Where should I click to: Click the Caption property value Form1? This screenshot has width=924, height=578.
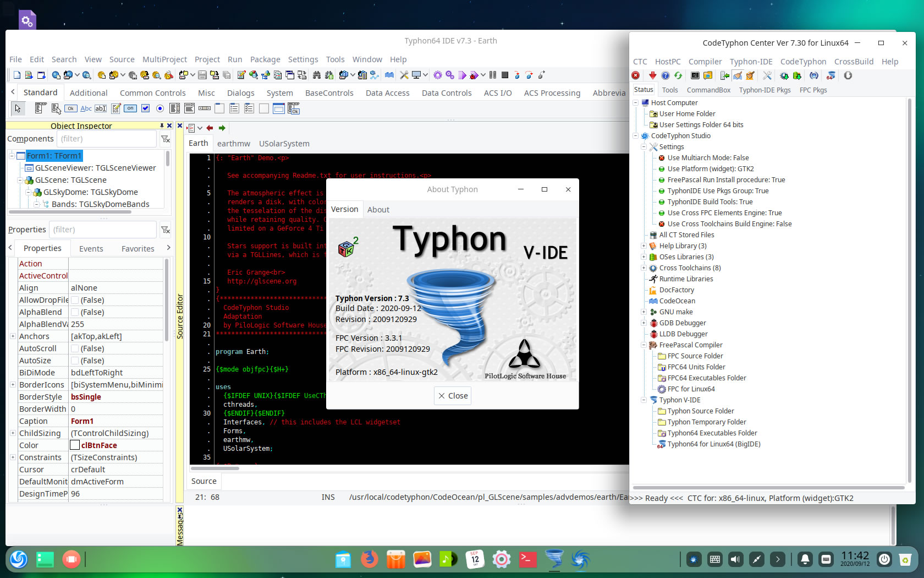[x=116, y=421]
